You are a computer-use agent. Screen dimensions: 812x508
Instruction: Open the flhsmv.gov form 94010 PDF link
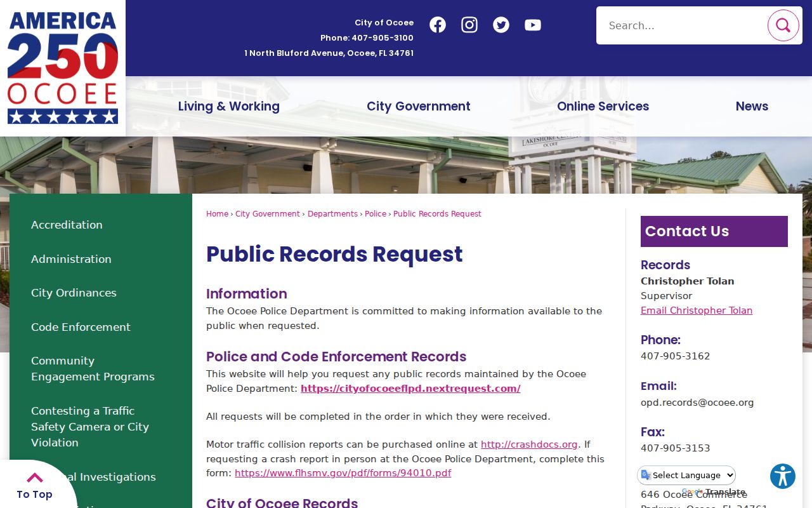coord(343,473)
